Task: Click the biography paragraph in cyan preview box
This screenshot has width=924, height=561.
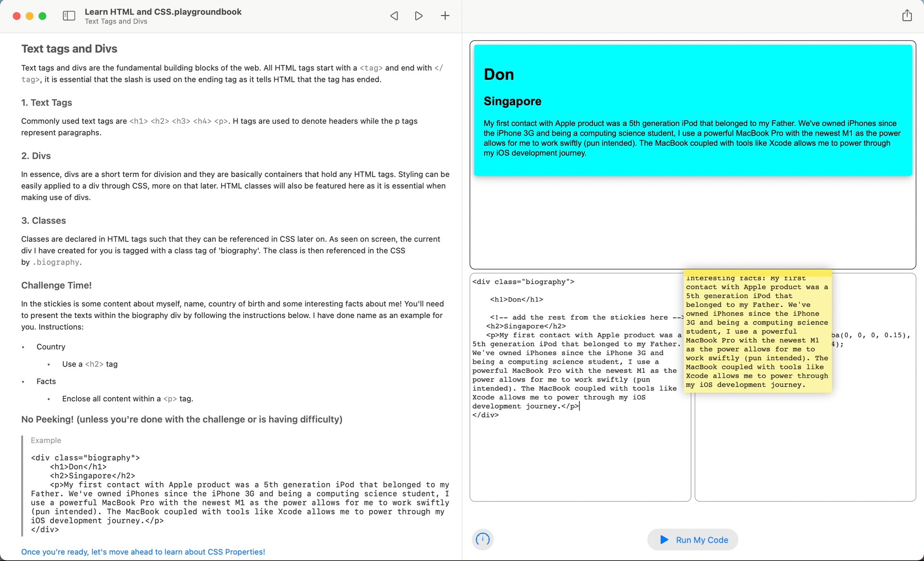Action: pos(693,138)
